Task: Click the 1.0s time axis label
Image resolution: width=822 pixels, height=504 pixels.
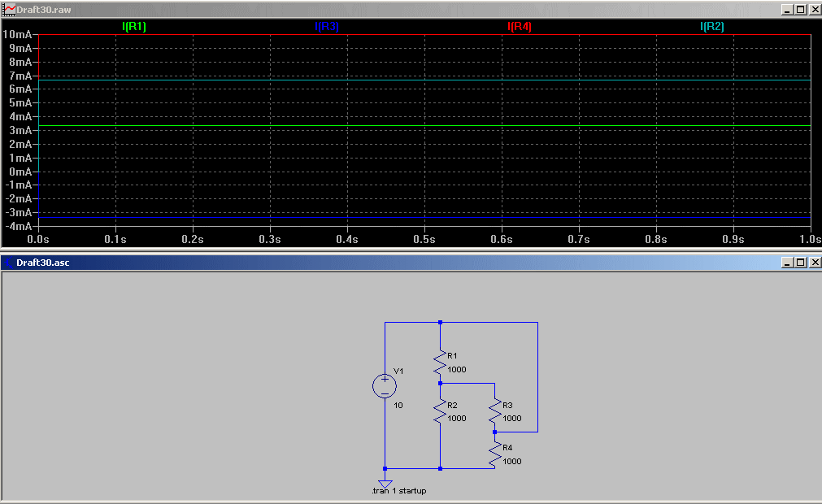Action: coord(810,240)
